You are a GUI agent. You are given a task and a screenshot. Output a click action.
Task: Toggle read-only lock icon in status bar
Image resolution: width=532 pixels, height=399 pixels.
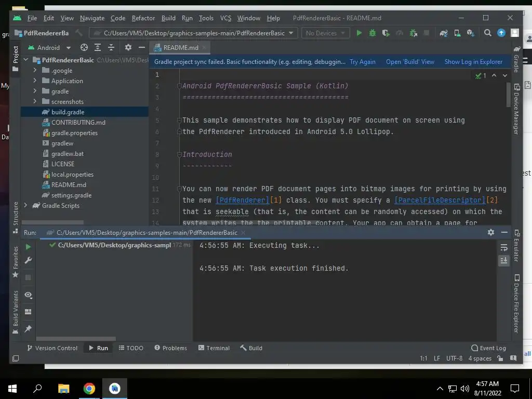point(500,358)
